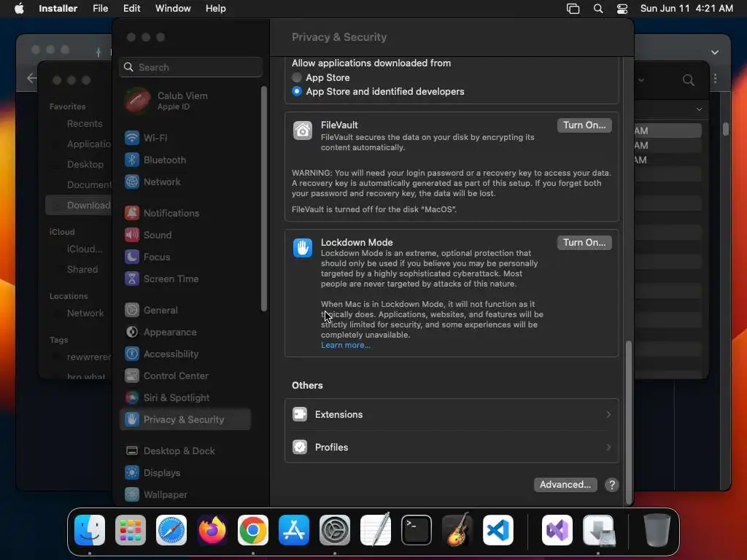747x560 pixels.
Task: Launch Safari from the Dock
Action: point(171,530)
